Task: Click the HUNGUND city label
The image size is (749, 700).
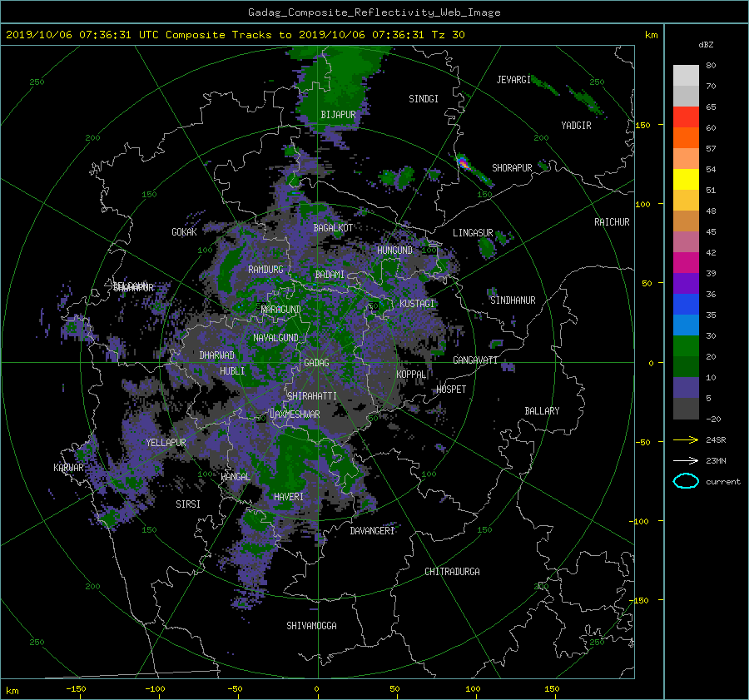Action: click(394, 251)
